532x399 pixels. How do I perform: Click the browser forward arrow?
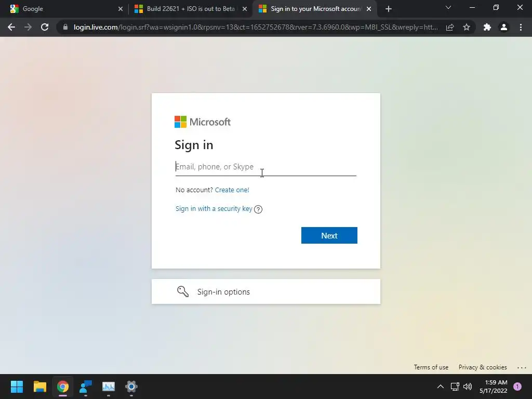[x=28, y=27]
